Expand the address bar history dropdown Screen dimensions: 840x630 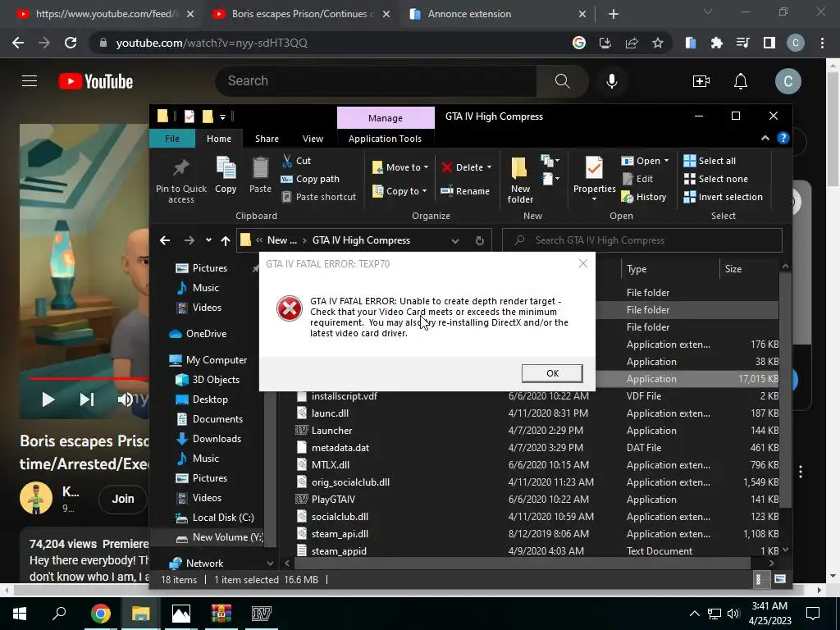[454, 241]
